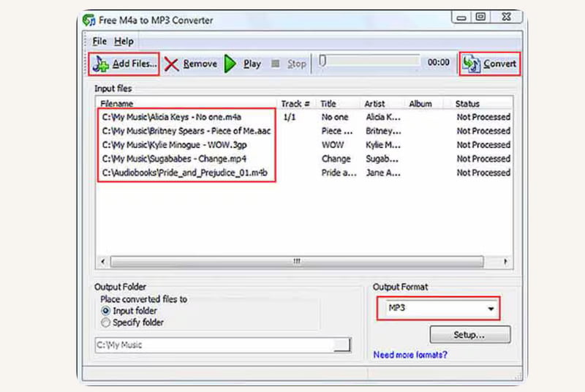Click the 'Change' title cell
Screen dimensions: 585x392
(336, 159)
